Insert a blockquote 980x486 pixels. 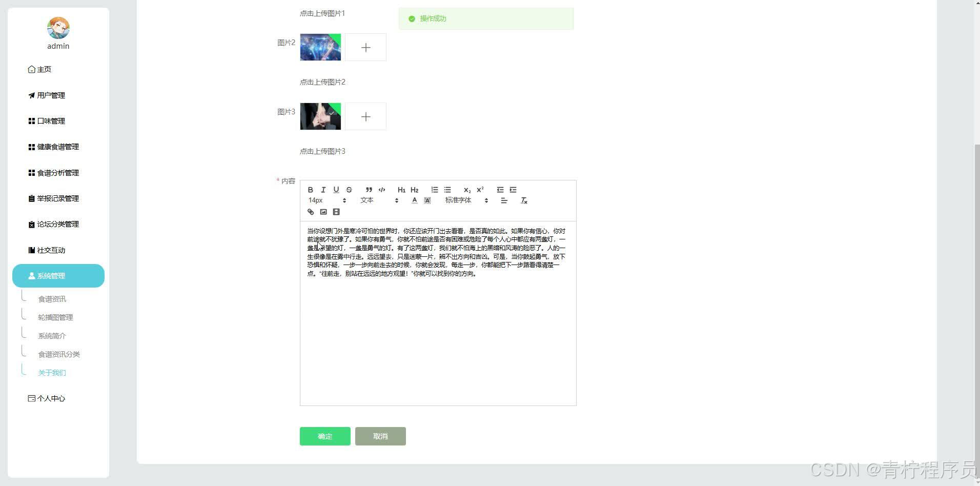(x=368, y=190)
